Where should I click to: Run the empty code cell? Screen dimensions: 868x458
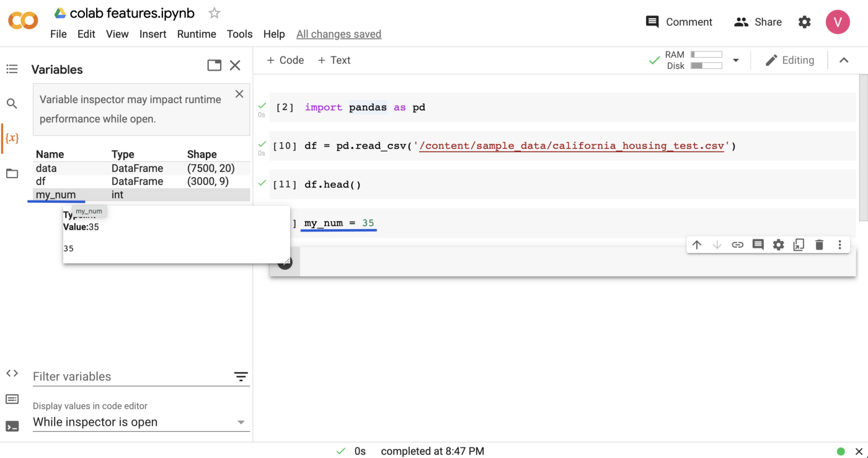coord(285,263)
